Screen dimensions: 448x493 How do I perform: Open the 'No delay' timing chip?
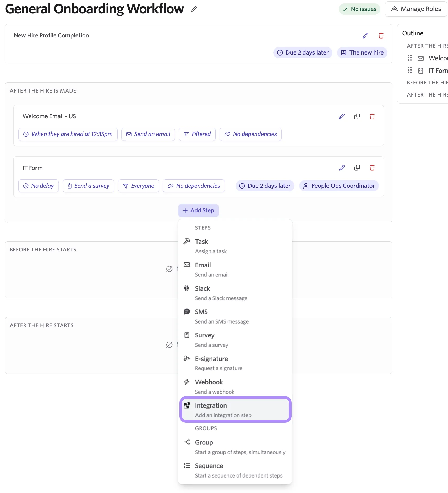coord(39,186)
